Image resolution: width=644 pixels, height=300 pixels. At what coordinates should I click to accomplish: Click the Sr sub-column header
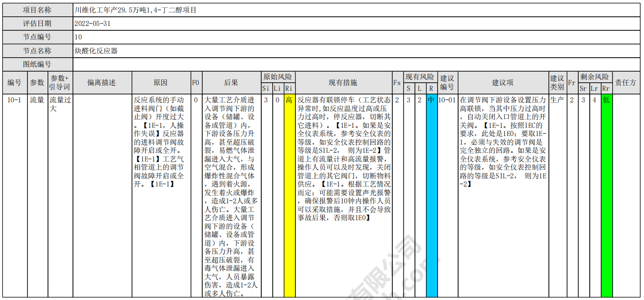click(x=583, y=88)
